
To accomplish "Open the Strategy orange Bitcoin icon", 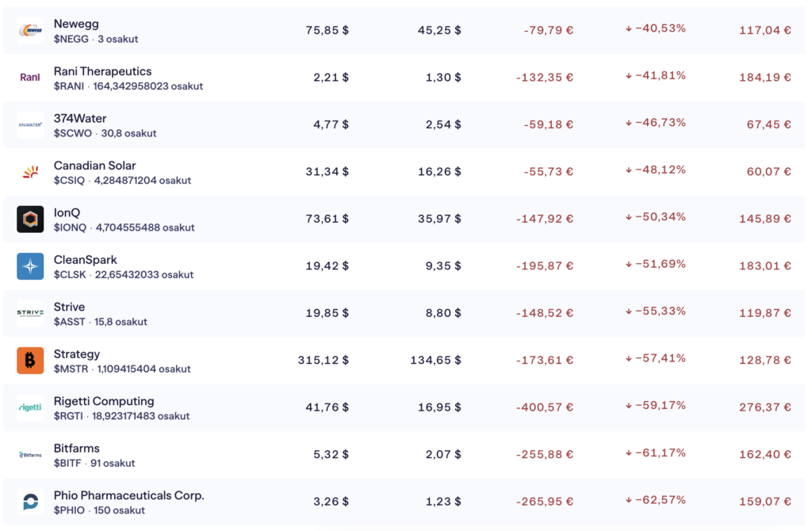I will tap(30, 361).
